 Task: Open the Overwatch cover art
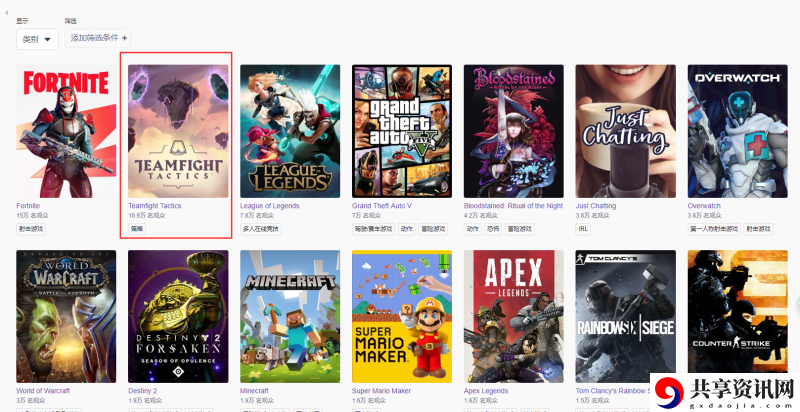click(738, 131)
